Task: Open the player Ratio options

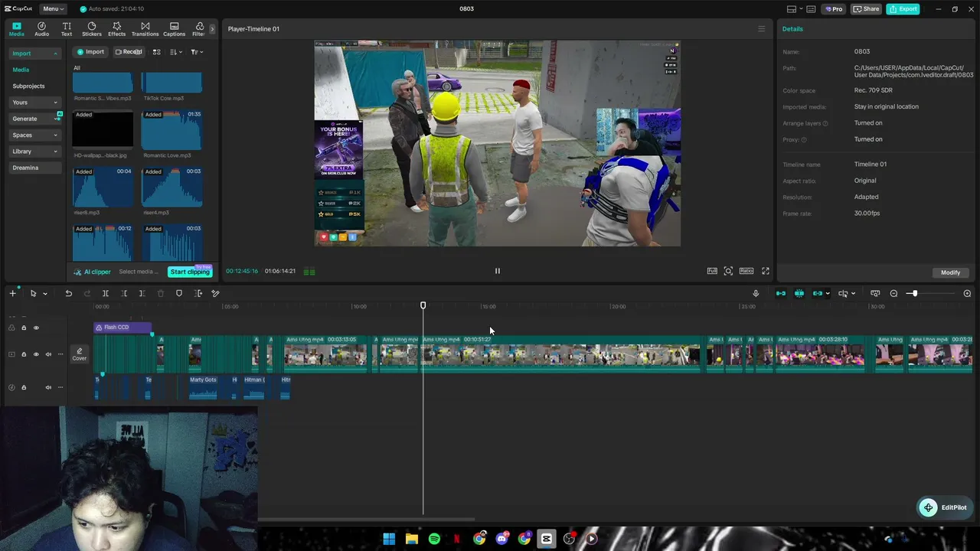Action: pyautogui.click(x=746, y=271)
